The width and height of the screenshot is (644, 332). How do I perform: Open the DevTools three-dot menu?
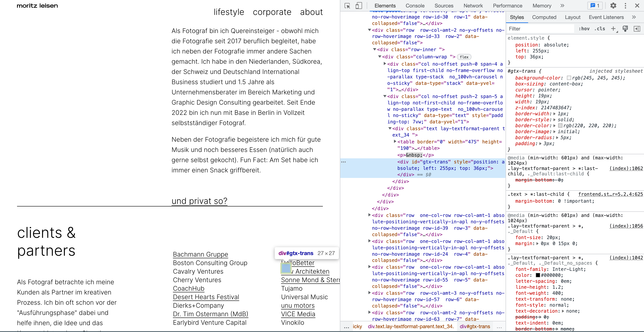pyautogui.click(x=625, y=6)
